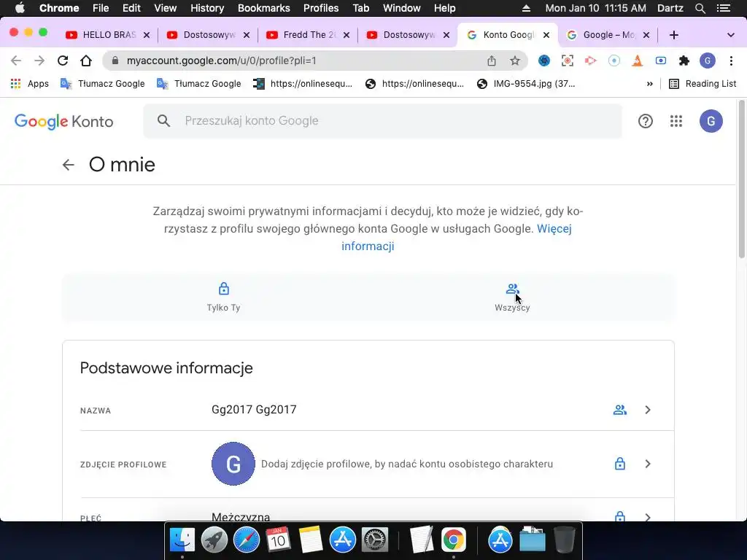747x560 pixels.
Task: Click the name Gg2017 Gg2017
Action: point(254,410)
